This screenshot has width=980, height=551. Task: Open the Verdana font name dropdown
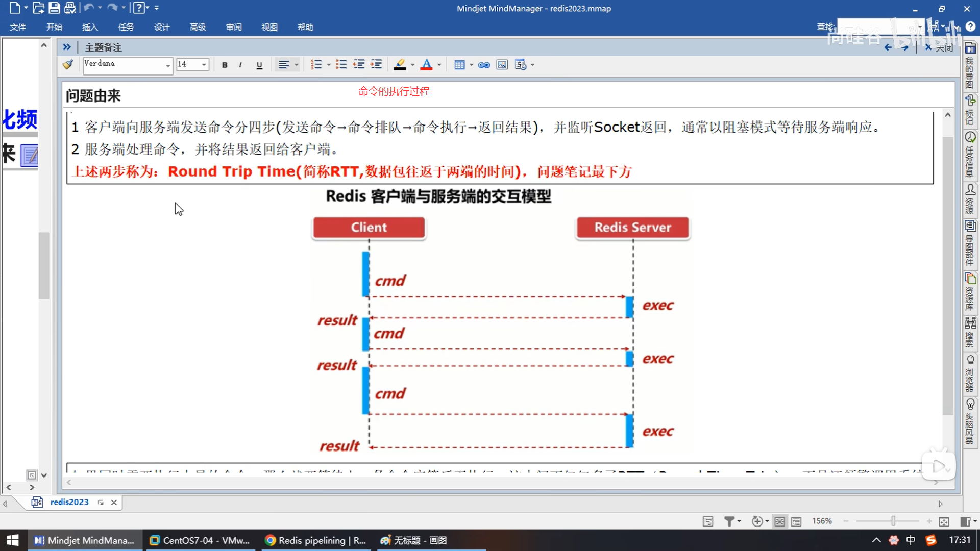point(167,65)
